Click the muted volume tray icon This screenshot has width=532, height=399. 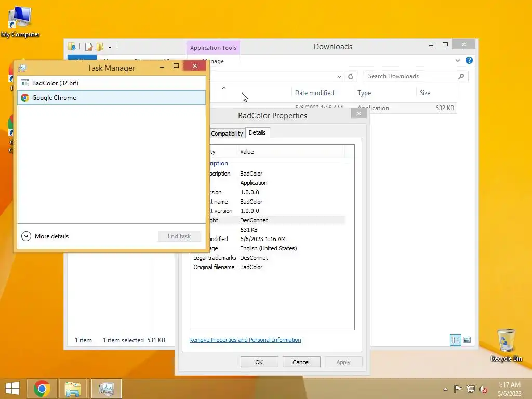point(483,389)
